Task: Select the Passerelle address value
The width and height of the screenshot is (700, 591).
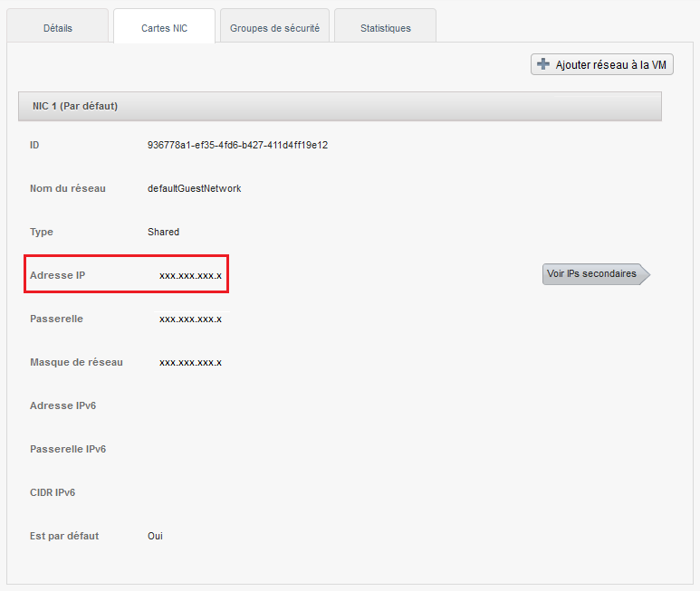Action: (x=190, y=319)
